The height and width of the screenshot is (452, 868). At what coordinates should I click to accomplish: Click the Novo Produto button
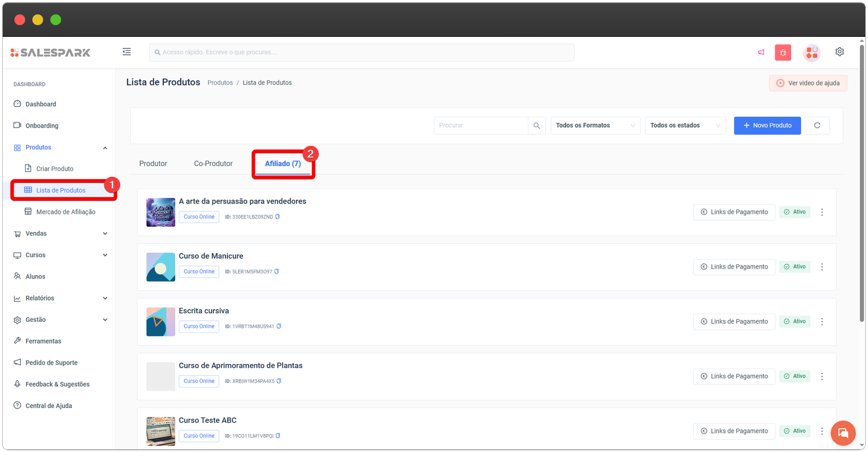click(767, 125)
